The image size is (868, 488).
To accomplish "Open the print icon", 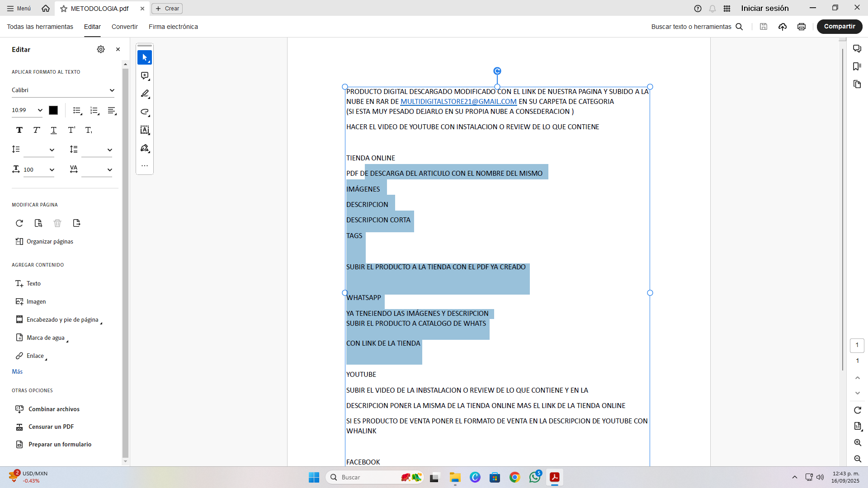I will pyautogui.click(x=802, y=27).
